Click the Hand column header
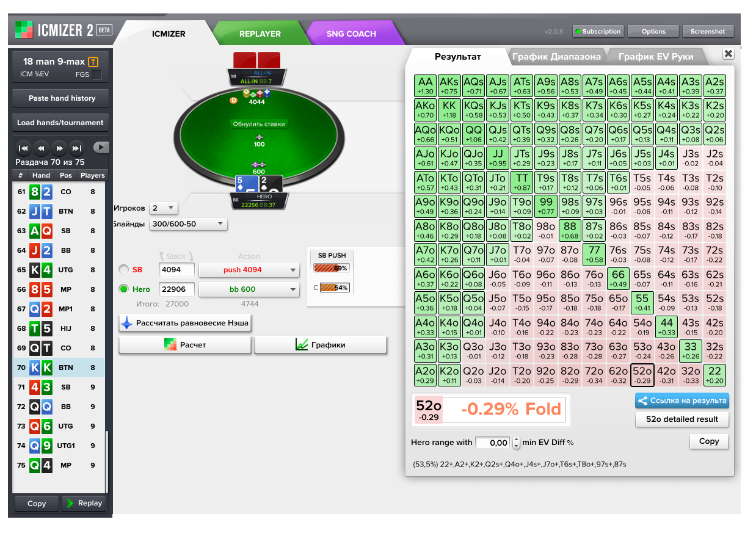The image size is (756, 536). pyautogui.click(x=41, y=175)
